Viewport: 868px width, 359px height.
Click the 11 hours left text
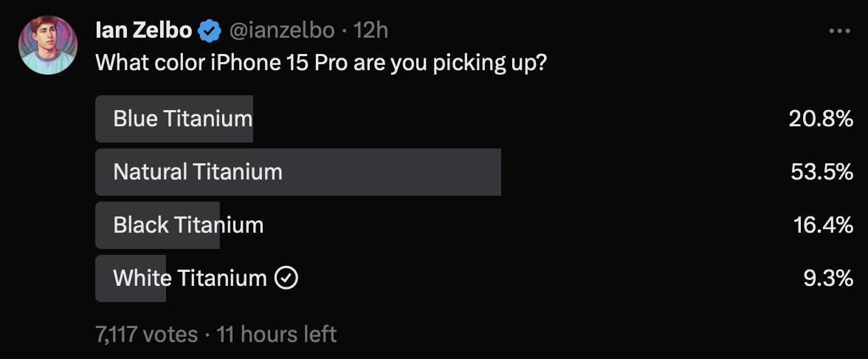click(277, 334)
